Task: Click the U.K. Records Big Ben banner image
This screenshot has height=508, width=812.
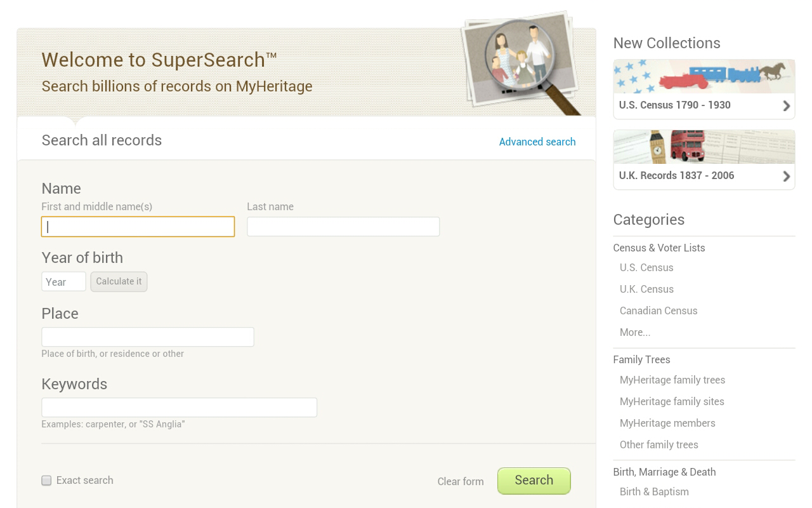Action: click(704, 147)
